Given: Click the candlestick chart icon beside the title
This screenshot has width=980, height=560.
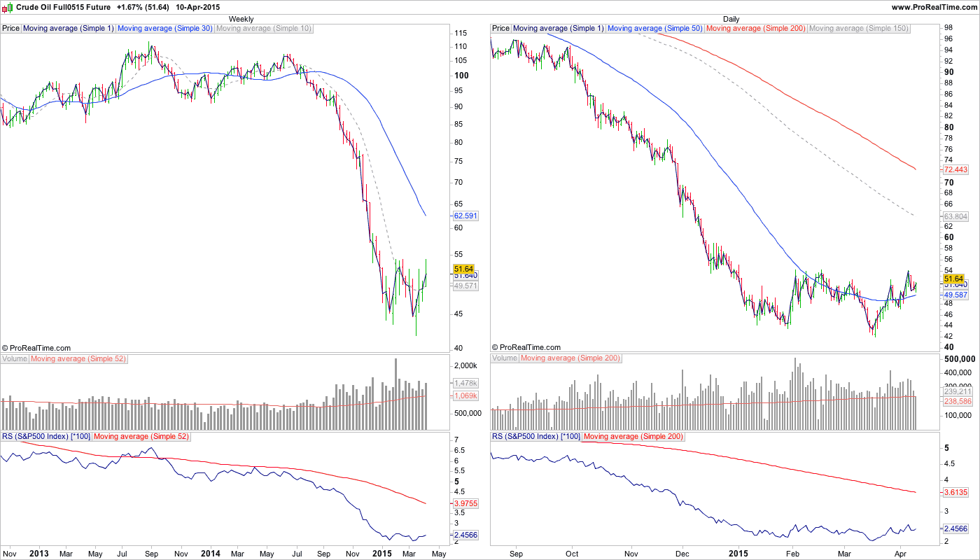Looking at the screenshot, I should [8, 6].
